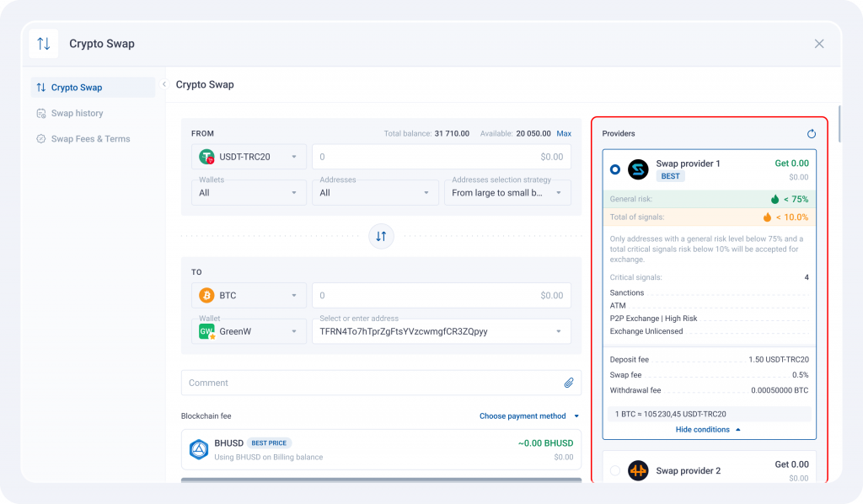
Task: Click the Swap provider 2 logo
Action: coord(638,470)
